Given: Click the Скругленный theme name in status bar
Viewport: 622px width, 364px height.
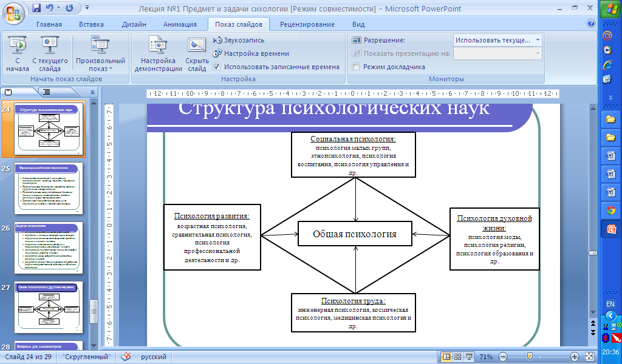Looking at the screenshot, I should point(86,357).
